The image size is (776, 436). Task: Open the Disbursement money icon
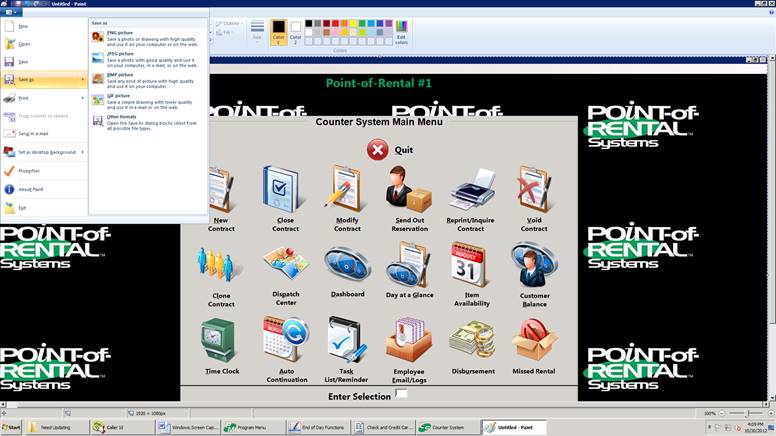point(473,340)
